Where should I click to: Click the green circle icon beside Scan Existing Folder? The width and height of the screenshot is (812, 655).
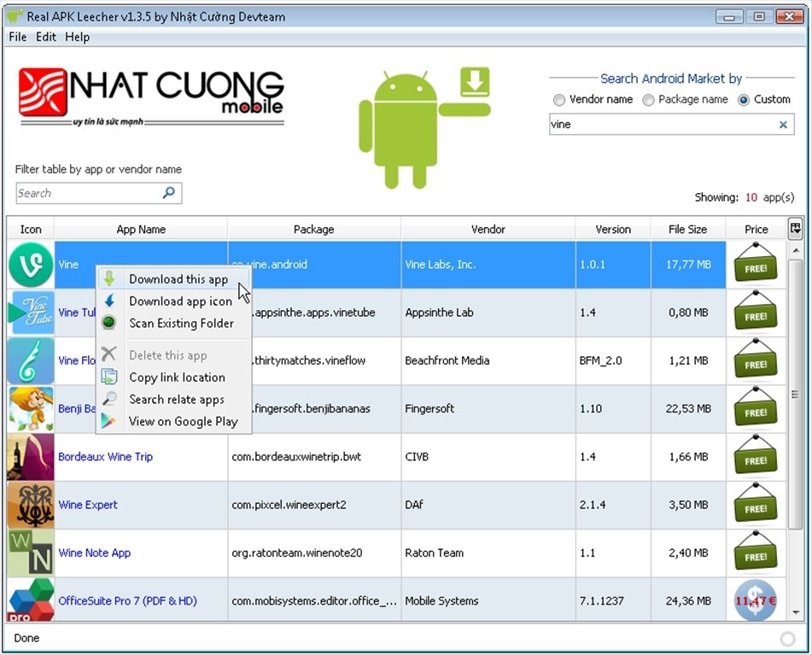point(108,323)
